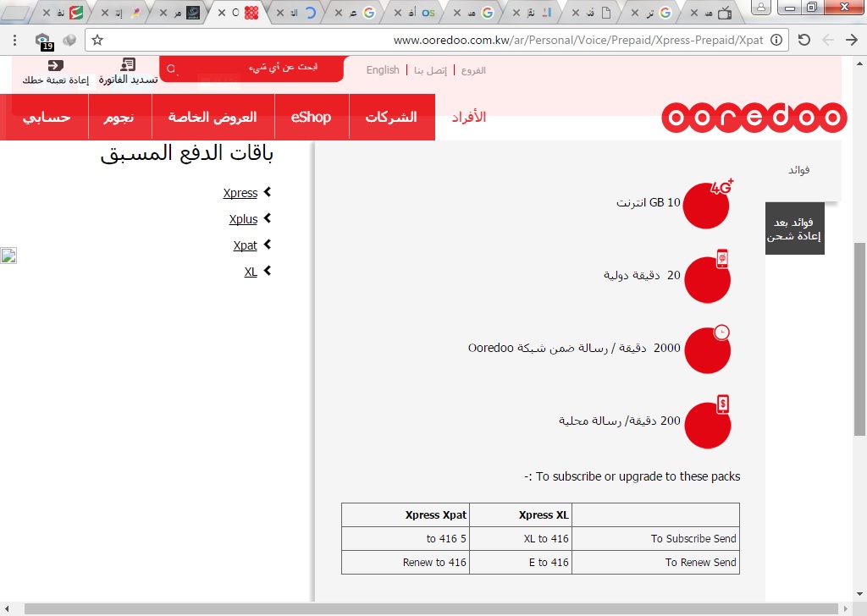Open the XL prepaid plan link
This screenshot has height=616, width=867.
[251, 272]
